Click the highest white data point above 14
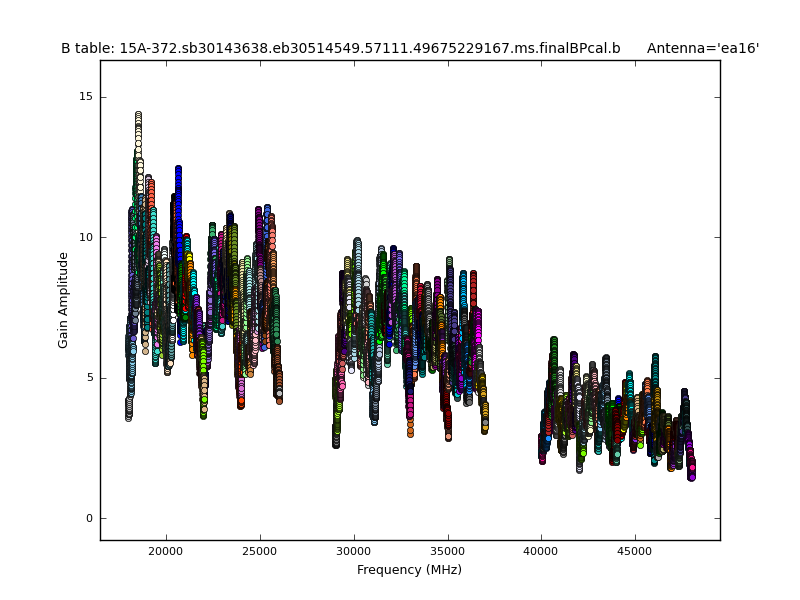Screen dimensions: 800x600 point(138,116)
